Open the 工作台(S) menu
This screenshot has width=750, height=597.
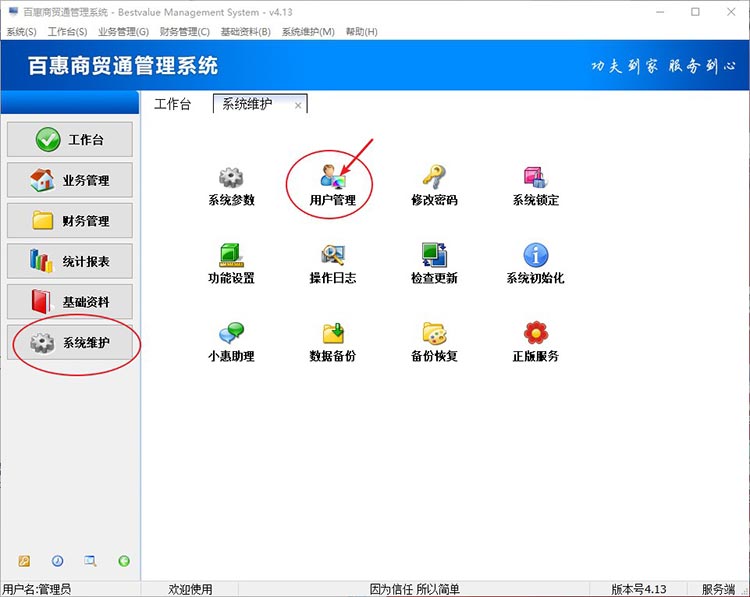[x=67, y=32]
